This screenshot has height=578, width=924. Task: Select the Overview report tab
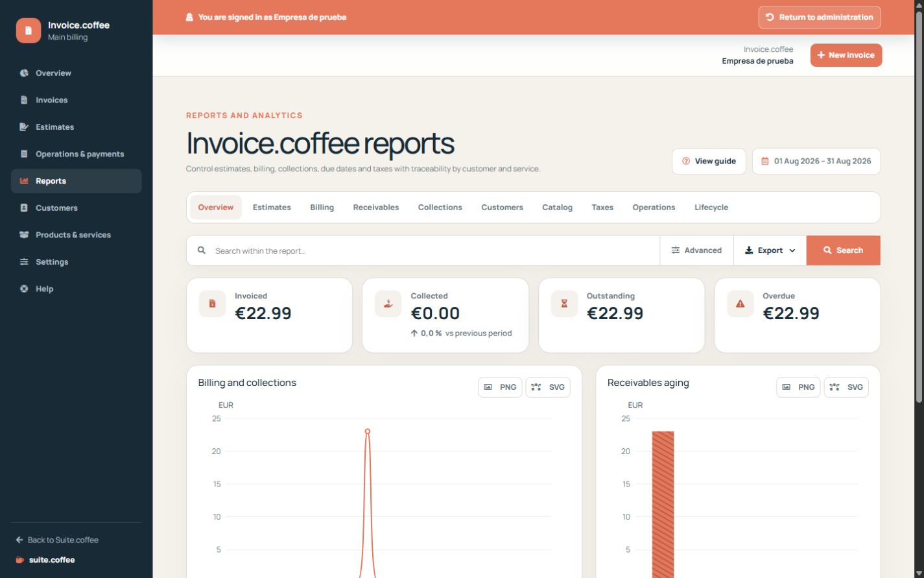pos(216,208)
